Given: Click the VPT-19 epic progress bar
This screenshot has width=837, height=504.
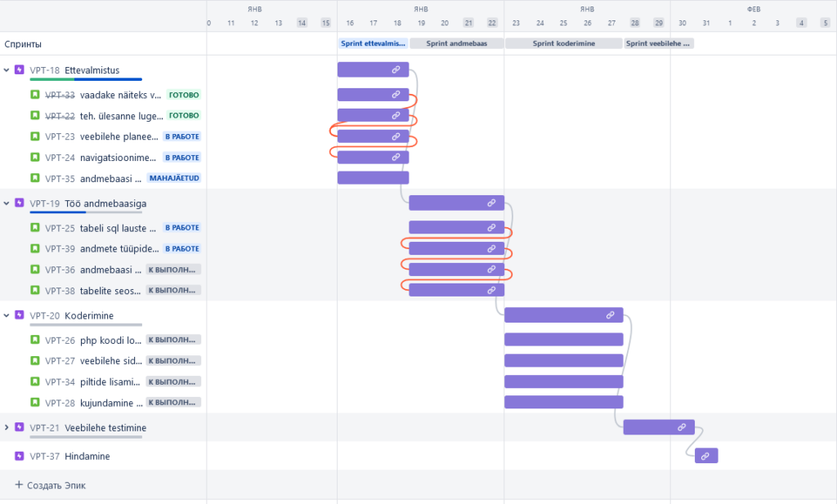Looking at the screenshot, I should 86,212.
